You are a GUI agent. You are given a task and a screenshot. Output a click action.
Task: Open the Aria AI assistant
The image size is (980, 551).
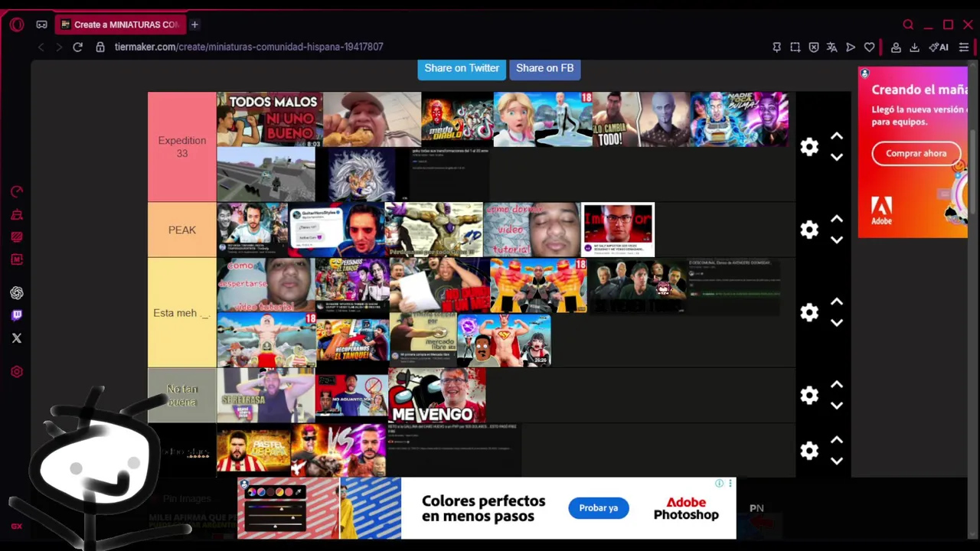click(939, 47)
